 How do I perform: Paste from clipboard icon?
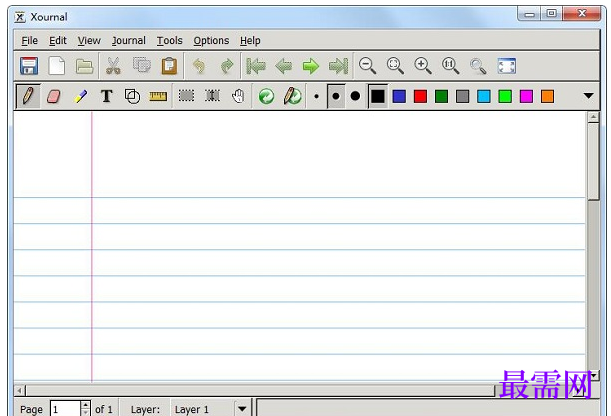pyautogui.click(x=169, y=66)
